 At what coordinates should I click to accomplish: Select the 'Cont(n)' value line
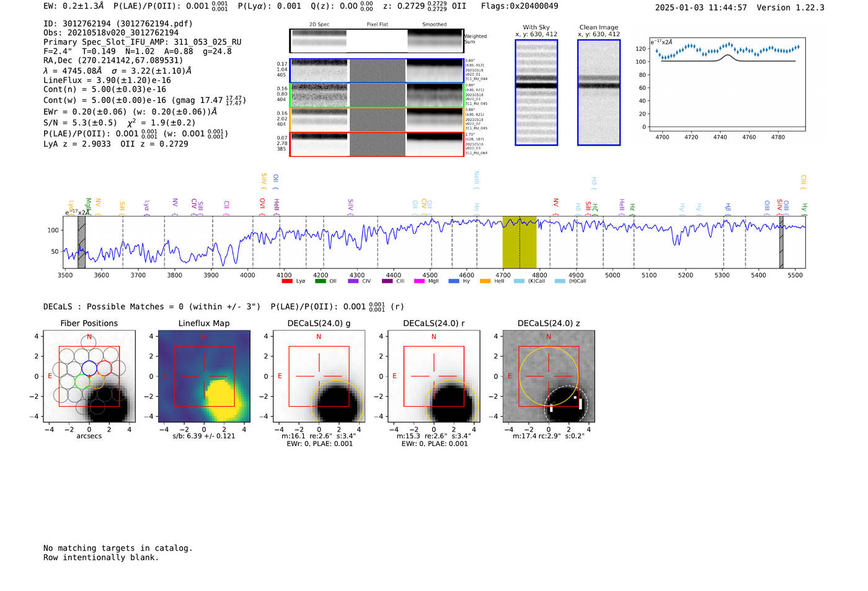pyautogui.click(x=105, y=90)
